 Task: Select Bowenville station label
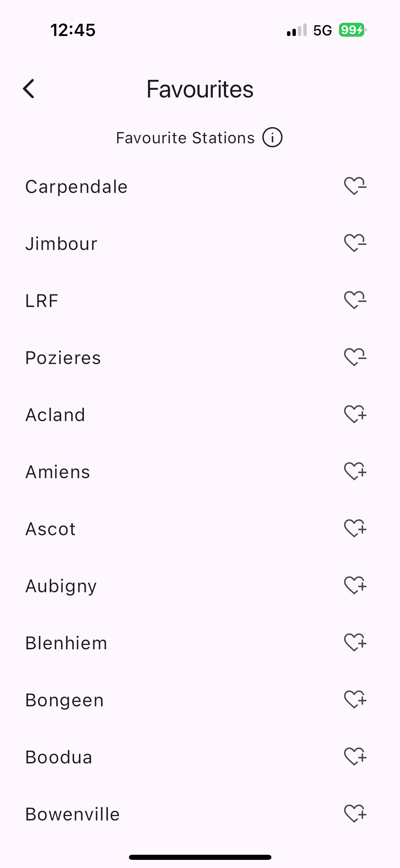click(x=73, y=814)
